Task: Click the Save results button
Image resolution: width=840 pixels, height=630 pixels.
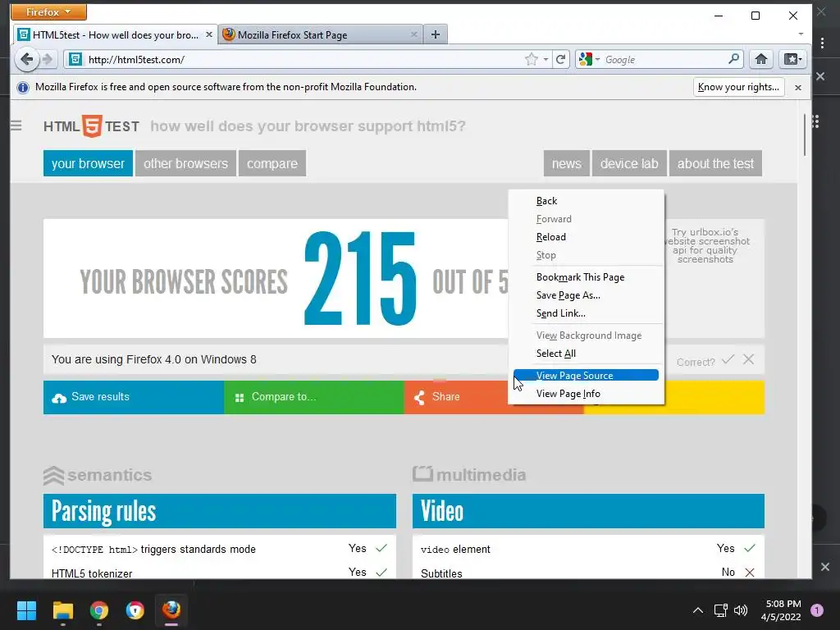Action: (x=134, y=397)
